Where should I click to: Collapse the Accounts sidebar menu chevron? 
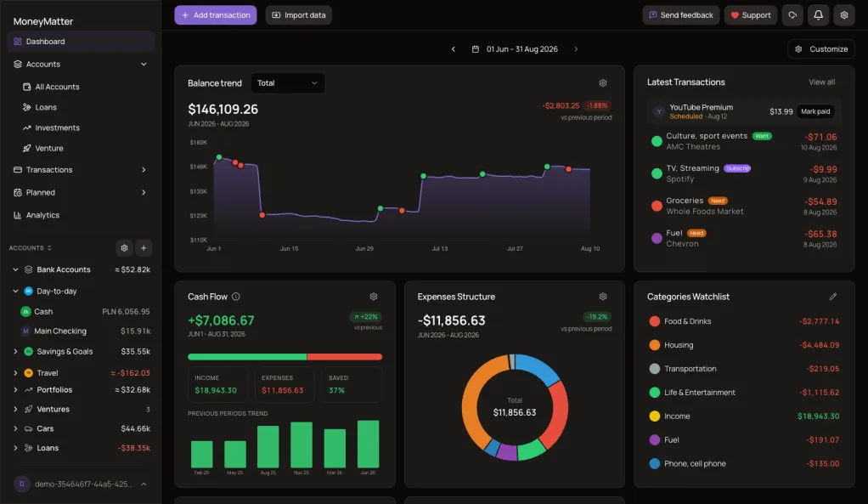144,65
